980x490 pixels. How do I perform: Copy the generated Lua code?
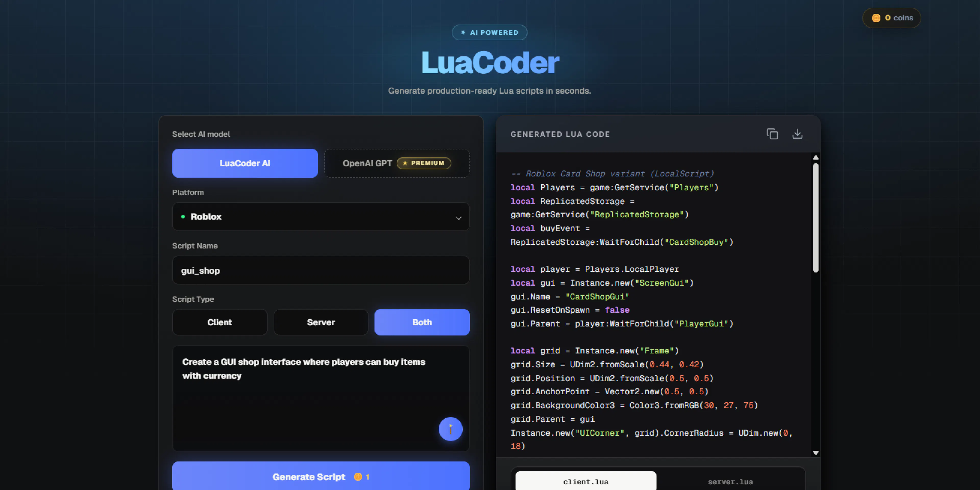(x=772, y=134)
